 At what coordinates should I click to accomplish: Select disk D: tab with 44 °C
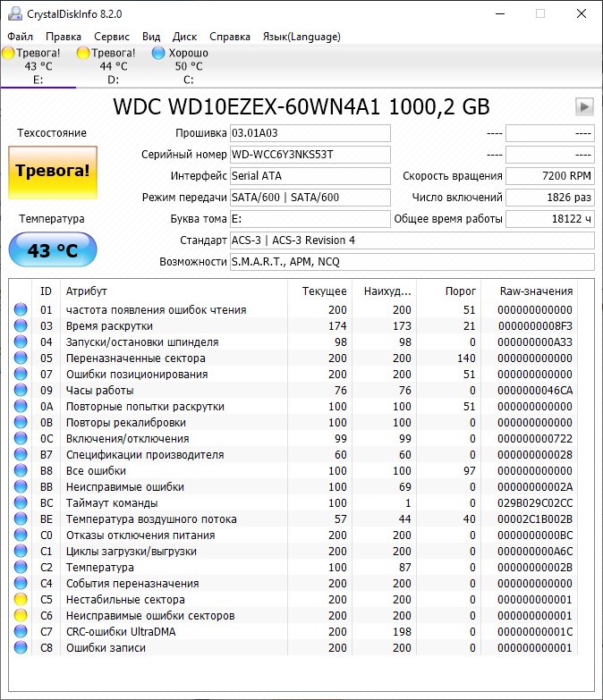(x=113, y=66)
